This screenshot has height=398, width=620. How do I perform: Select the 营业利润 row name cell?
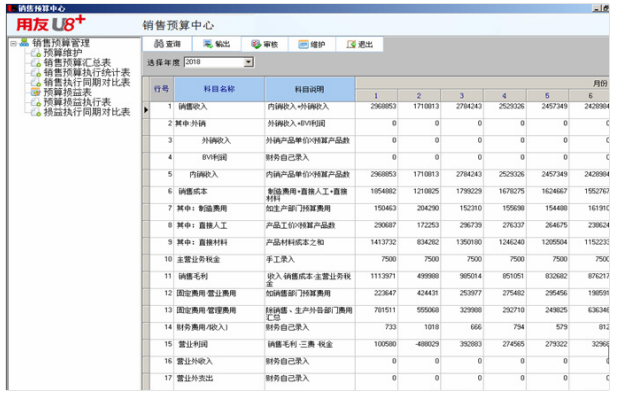tap(219, 344)
